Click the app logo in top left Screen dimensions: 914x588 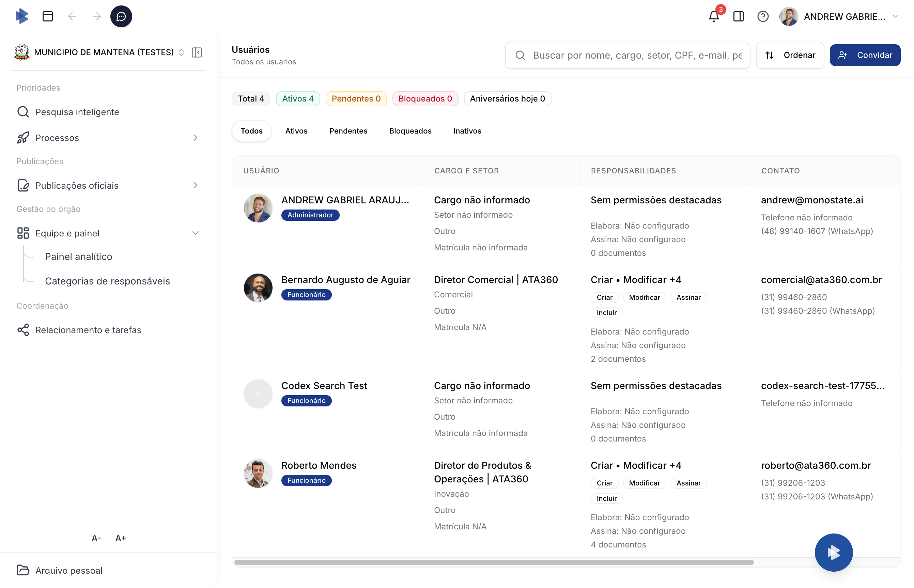click(22, 16)
